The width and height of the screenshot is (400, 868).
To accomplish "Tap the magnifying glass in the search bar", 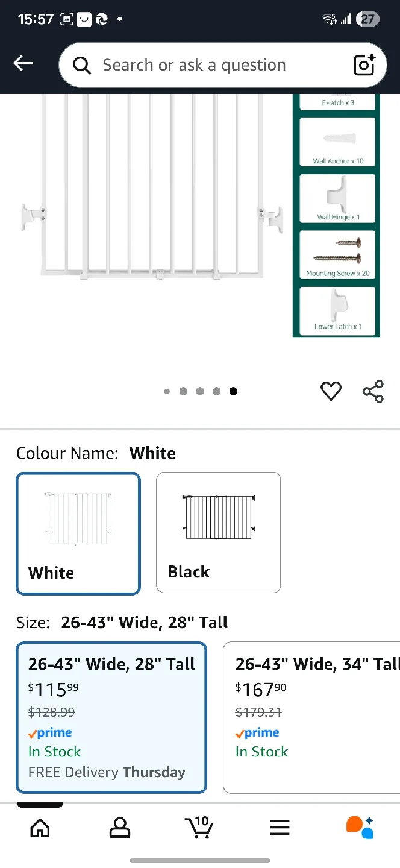I will 81,64.
